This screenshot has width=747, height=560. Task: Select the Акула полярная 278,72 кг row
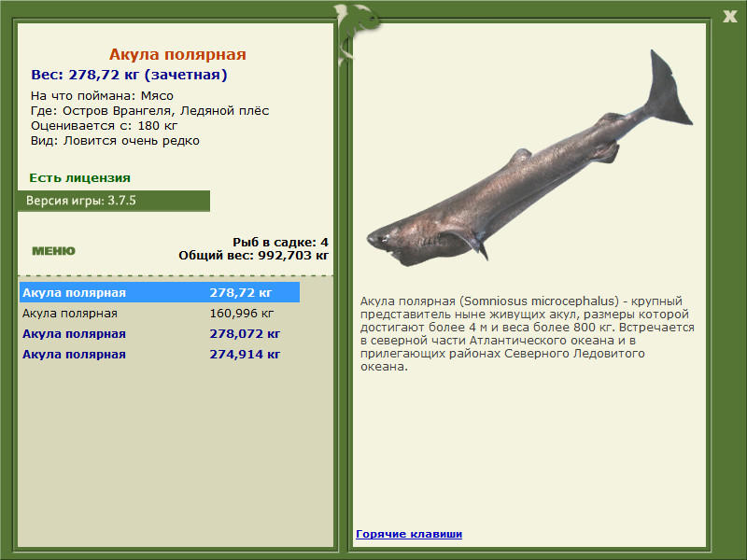[160, 292]
